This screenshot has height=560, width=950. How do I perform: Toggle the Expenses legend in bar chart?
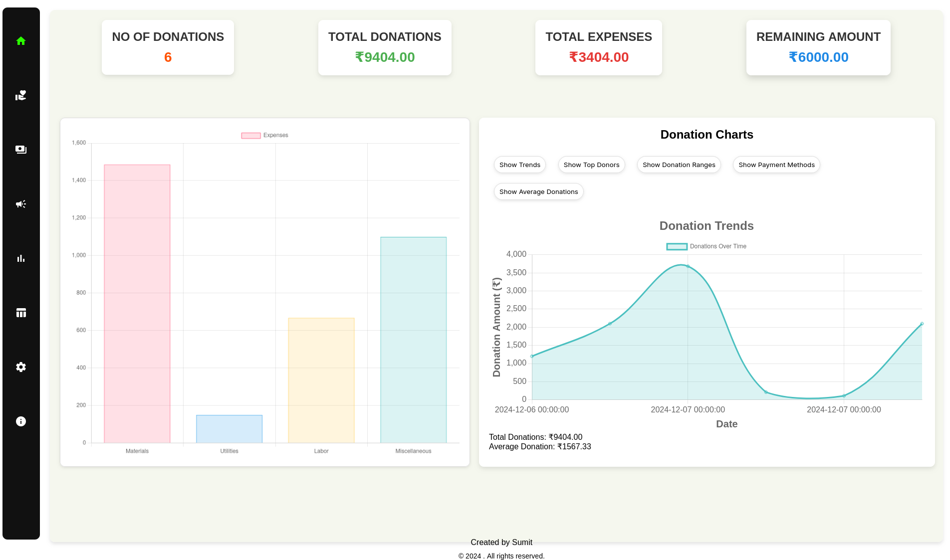265,135
